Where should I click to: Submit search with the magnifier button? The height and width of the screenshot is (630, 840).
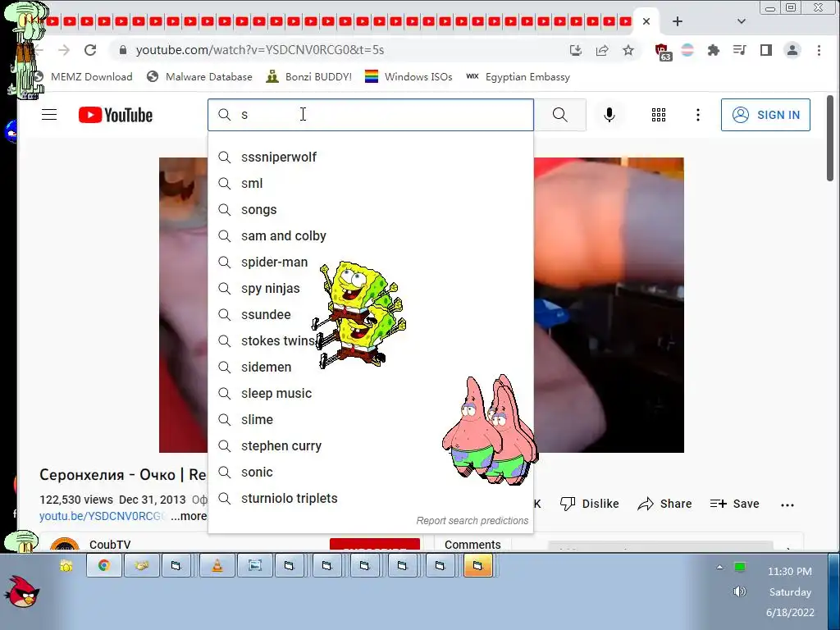(559, 115)
